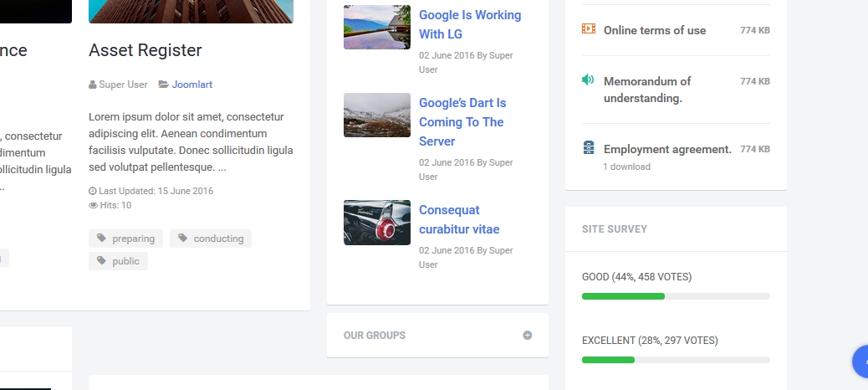The width and height of the screenshot is (868, 390).
Task: Open Google's Dart Is Coming To The Server
Action: tap(462, 122)
